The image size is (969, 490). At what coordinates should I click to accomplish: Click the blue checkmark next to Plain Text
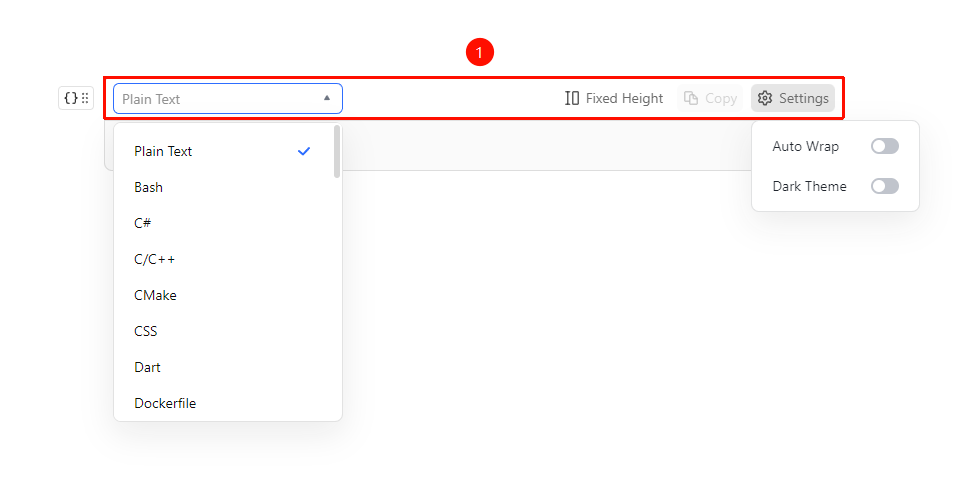[x=303, y=151]
